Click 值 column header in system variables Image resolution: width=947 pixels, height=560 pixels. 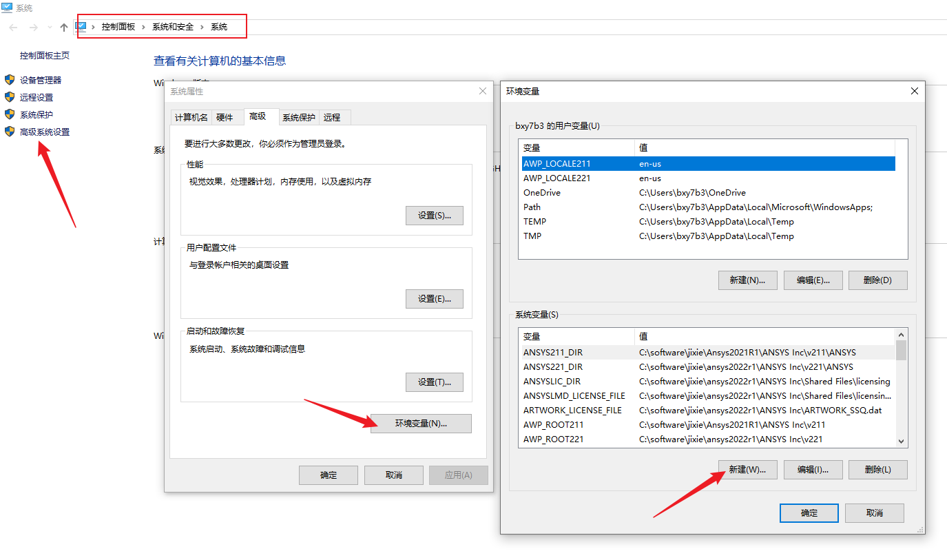(764, 337)
